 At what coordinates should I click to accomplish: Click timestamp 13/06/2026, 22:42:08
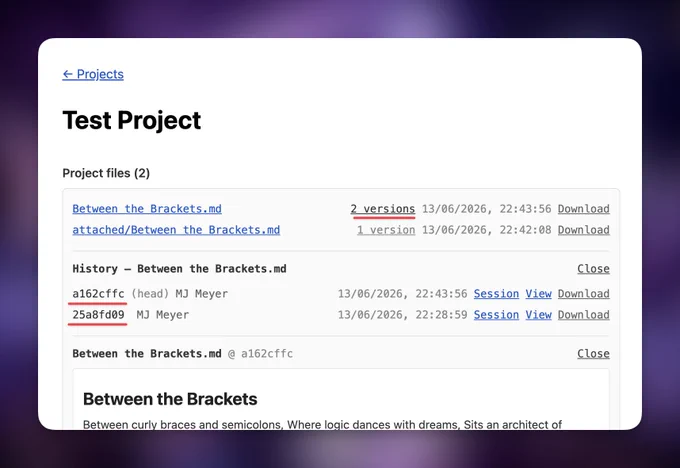pos(487,230)
